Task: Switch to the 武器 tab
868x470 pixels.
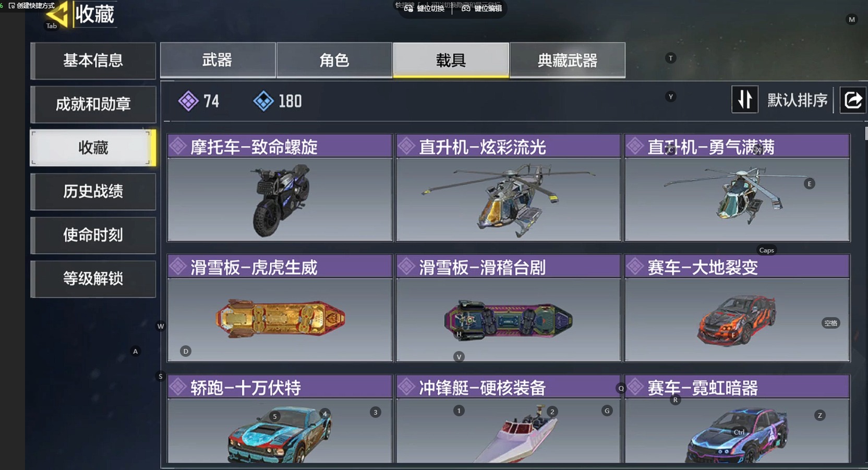Action: click(218, 61)
